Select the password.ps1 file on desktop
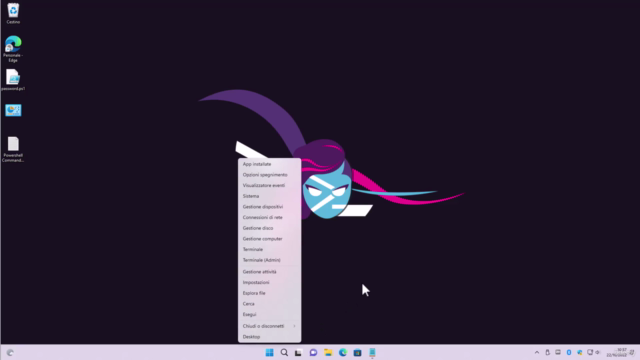640x360 pixels. (x=13, y=80)
